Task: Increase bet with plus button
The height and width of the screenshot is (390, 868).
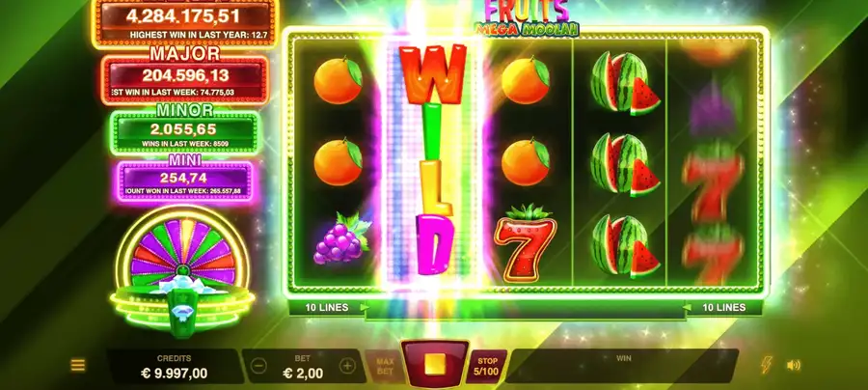Action: pos(347,366)
